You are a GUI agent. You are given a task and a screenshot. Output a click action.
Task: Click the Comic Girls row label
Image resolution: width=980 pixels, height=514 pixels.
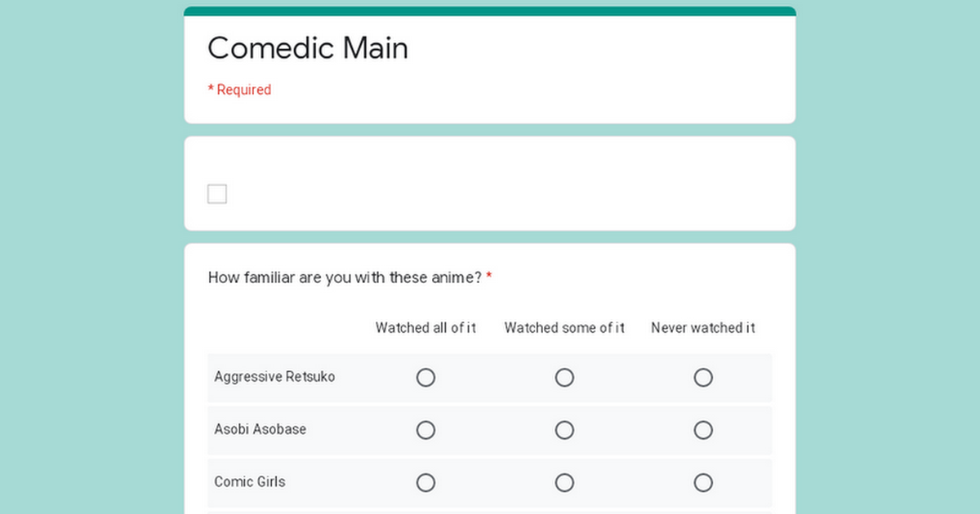250,482
